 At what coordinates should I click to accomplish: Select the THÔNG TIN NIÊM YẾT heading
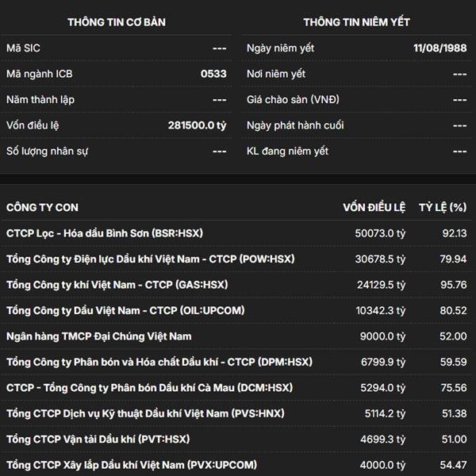pyautogui.click(x=357, y=22)
